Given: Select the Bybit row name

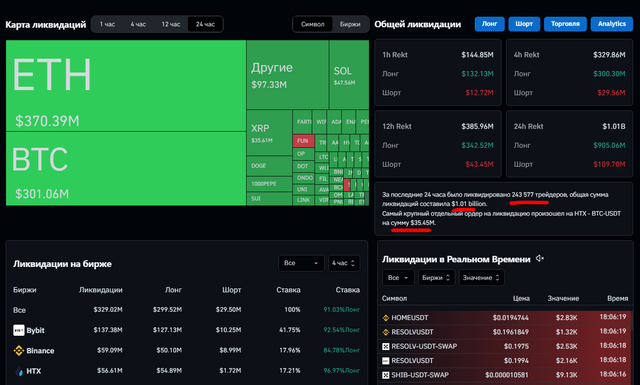Looking at the screenshot, I should tap(36, 330).
